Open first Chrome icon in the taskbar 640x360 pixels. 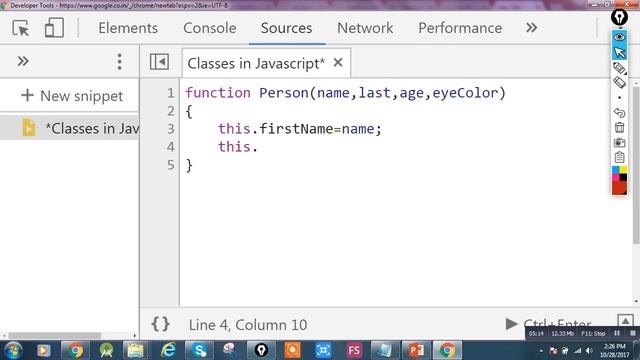coord(75,350)
